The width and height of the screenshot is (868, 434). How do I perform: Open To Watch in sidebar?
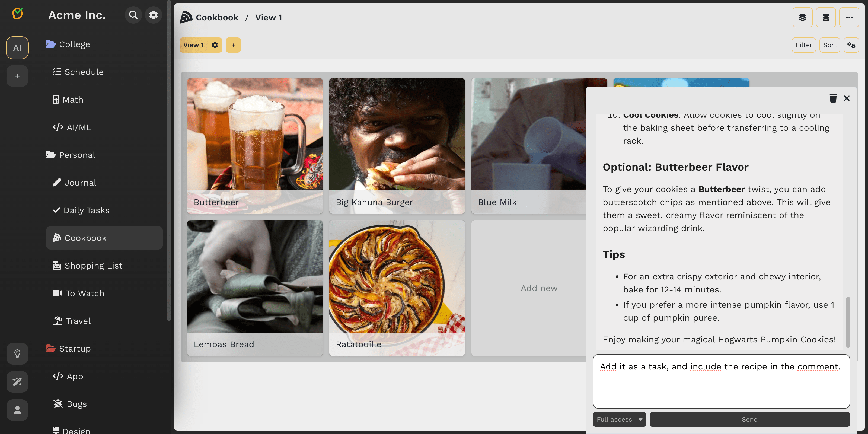click(x=104, y=293)
